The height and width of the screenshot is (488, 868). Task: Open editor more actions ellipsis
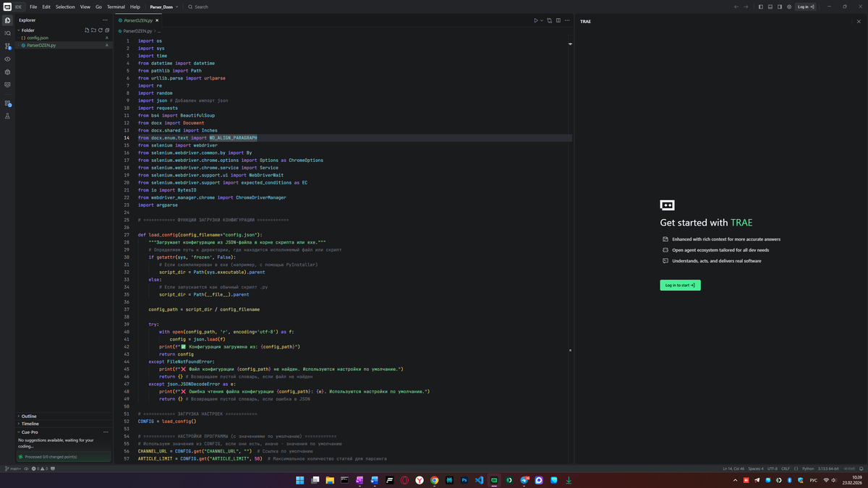point(567,20)
